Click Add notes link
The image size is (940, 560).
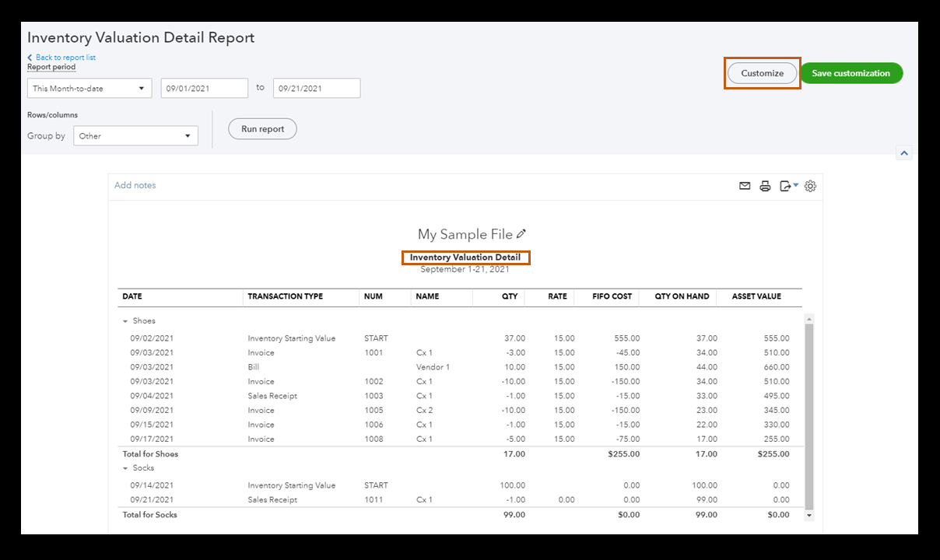(x=135, y=185)
